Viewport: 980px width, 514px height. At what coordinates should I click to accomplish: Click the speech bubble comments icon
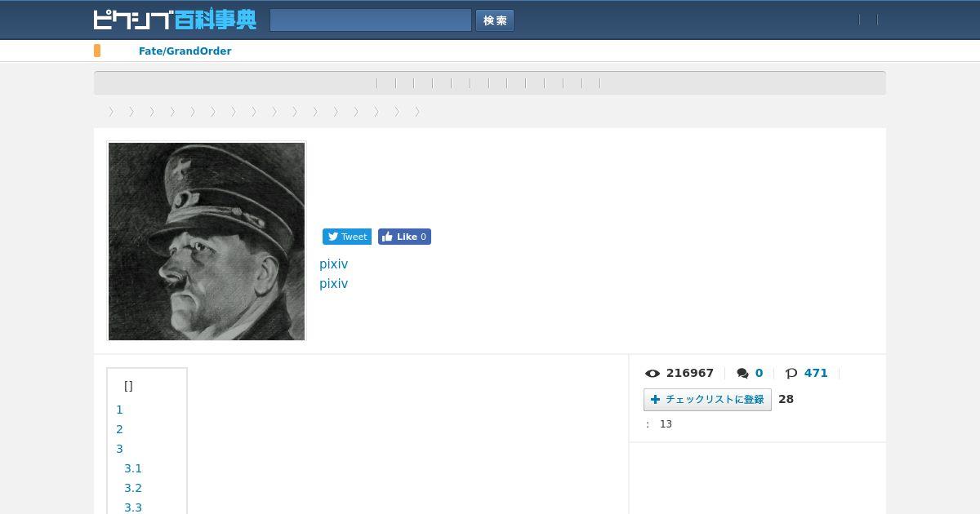point(742,374)
